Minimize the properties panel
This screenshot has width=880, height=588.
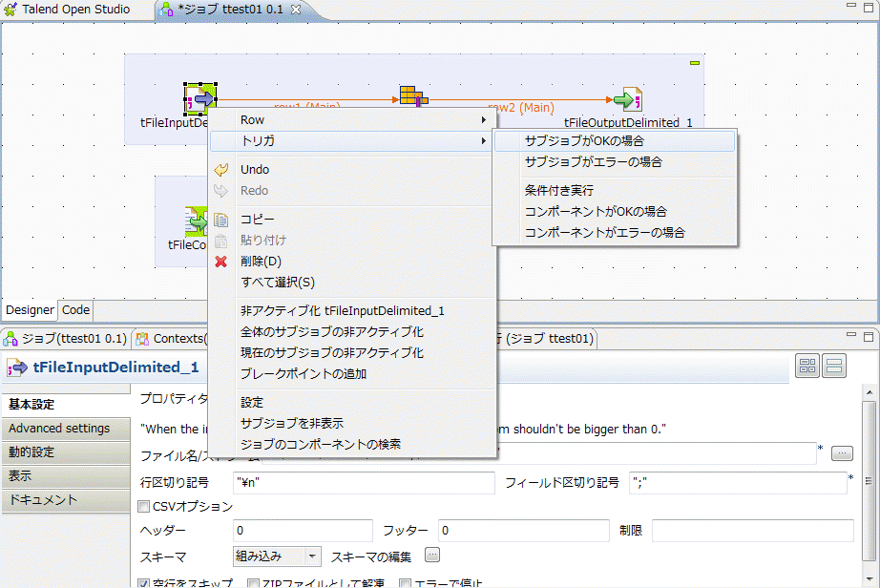[851, 335]
